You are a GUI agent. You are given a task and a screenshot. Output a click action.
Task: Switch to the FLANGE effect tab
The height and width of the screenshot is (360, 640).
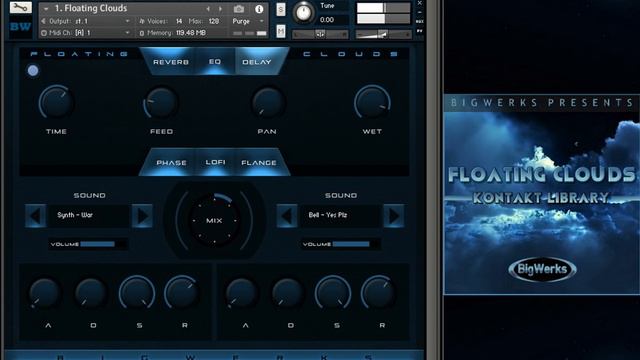[x=259, y=162]
